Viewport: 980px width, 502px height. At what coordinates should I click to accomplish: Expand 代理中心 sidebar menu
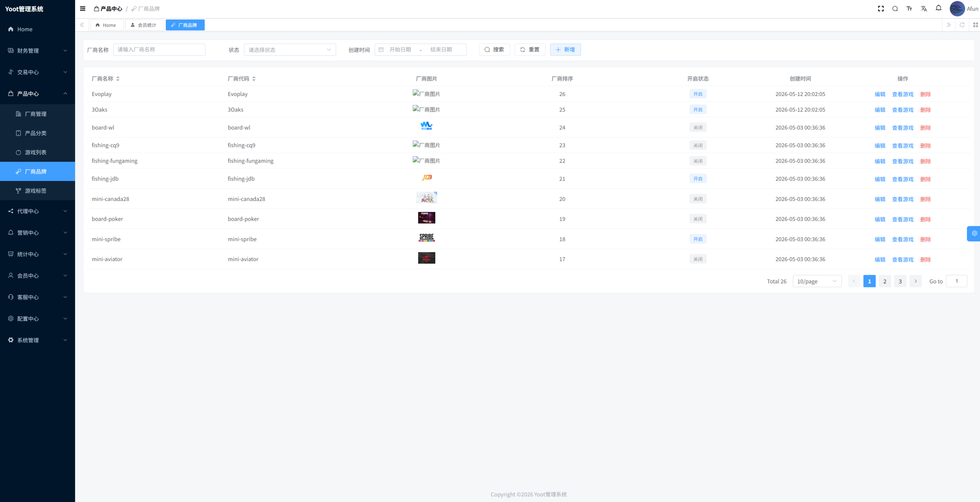[x=38, y=211]
